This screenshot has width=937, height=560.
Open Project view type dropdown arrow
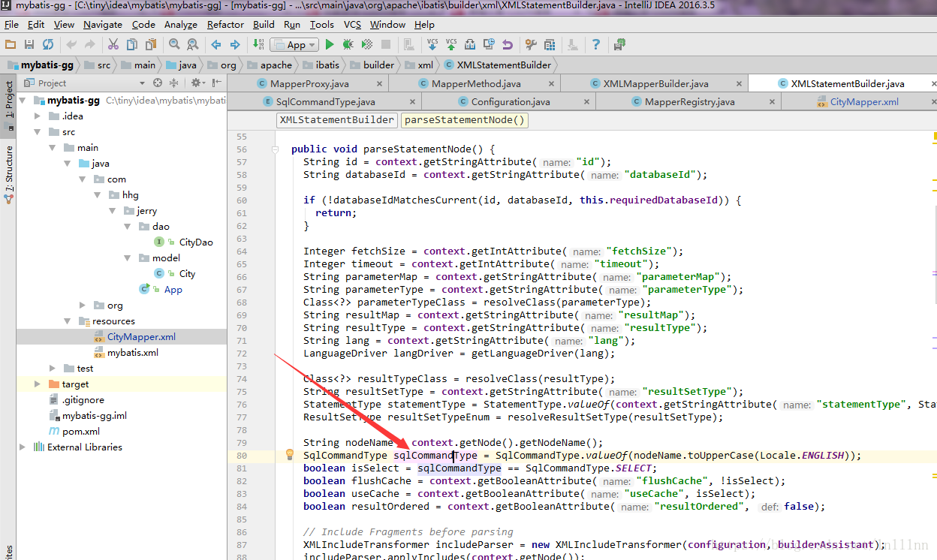pos(142,83)
